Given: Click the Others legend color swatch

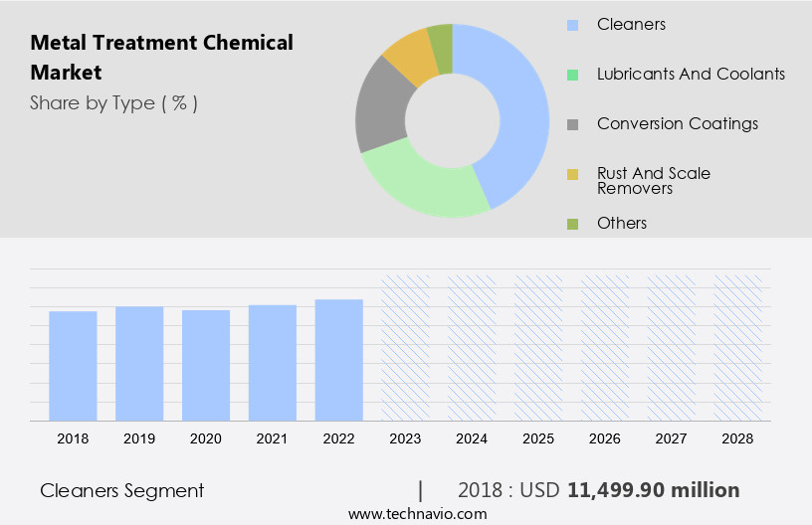Looking at the screenshot, I should (x=572, y=224).
